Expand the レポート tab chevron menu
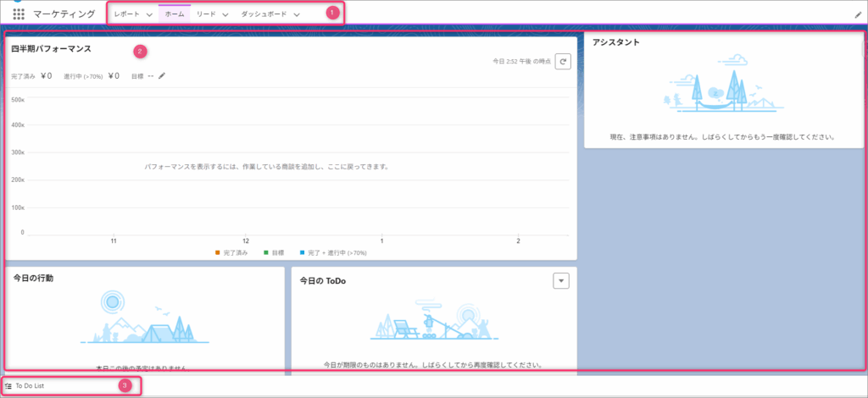Image resolution: width=868 pixels, height=398 pixels. pyautogui.click(x=149, y=15)
